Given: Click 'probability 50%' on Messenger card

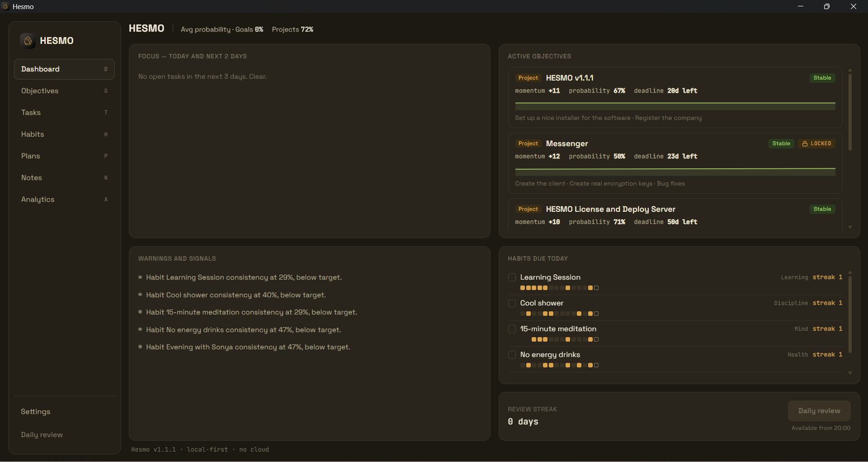Looking at the screenshot, I should [597, 157].
